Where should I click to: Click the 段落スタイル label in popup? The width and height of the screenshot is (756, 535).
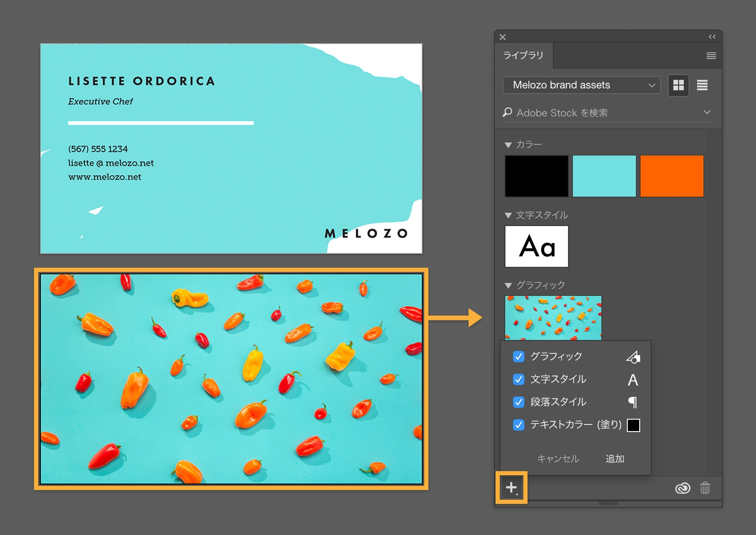558,402
